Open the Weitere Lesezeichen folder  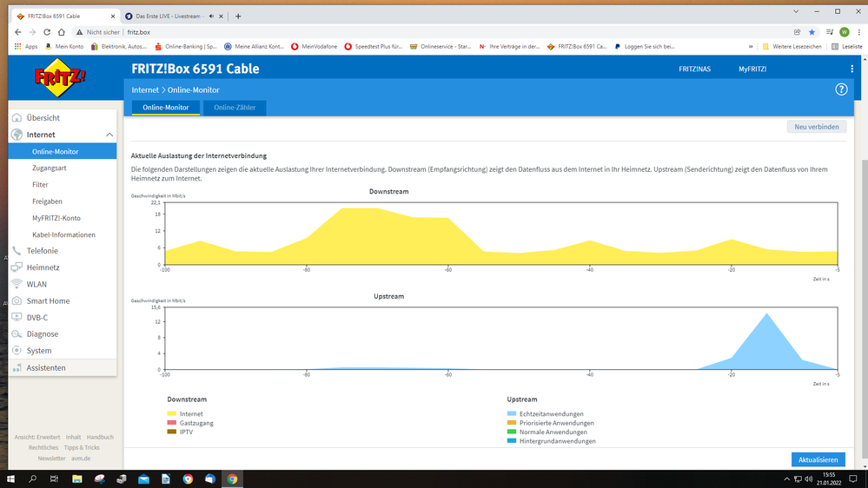(792, 47)
